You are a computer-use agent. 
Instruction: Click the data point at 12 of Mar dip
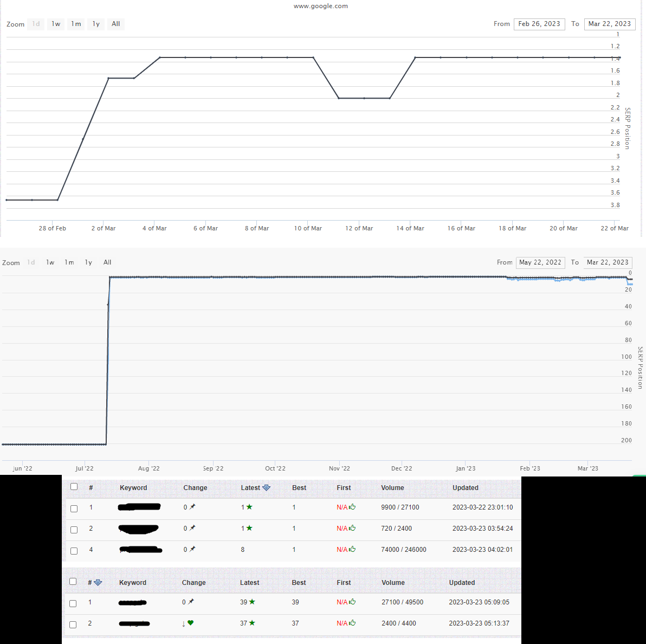tap(364, 98)
